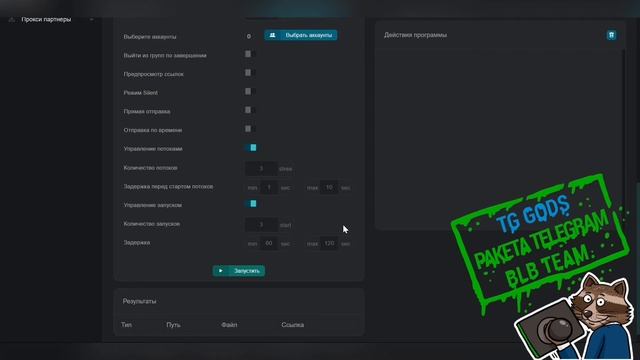Turn on Режим Silent
The width and height of the screenshot is (640, 360).
pyautogui.click(x=250, y=91)
